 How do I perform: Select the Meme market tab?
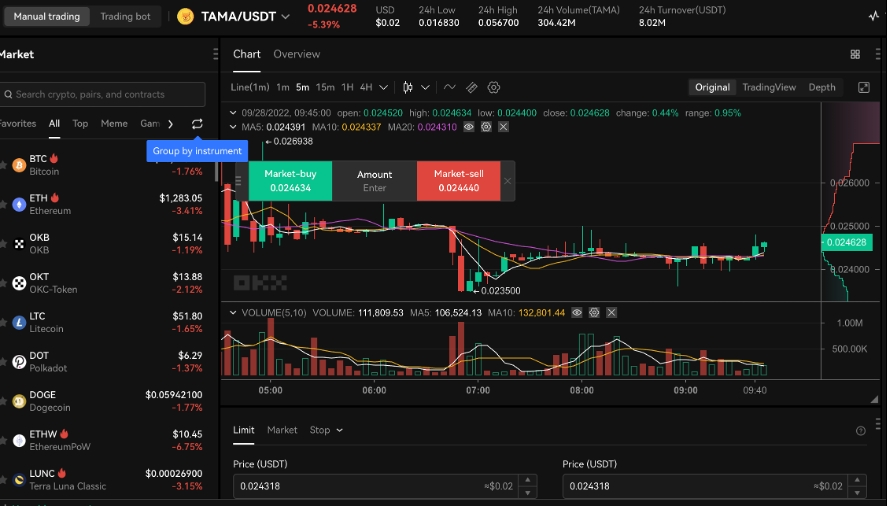114,123
